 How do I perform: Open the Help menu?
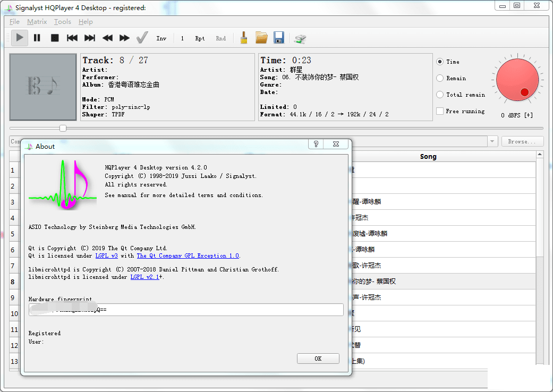[x=86, y=21]
